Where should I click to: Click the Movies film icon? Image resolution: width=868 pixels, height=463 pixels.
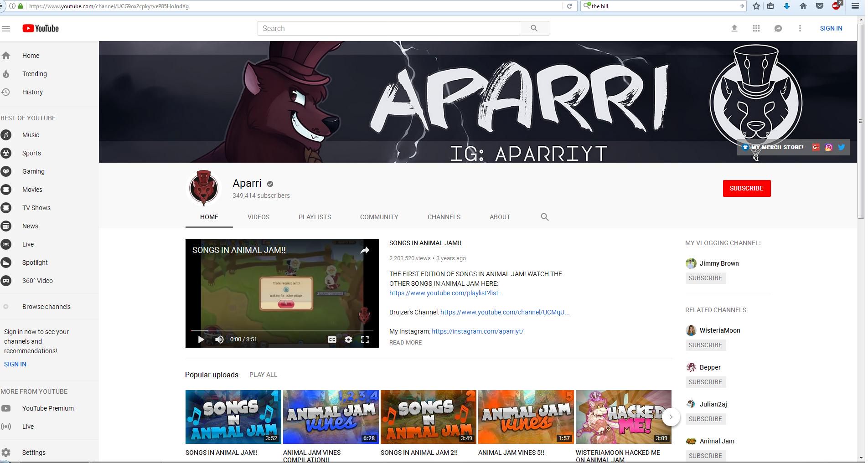[x=6, y=190]
